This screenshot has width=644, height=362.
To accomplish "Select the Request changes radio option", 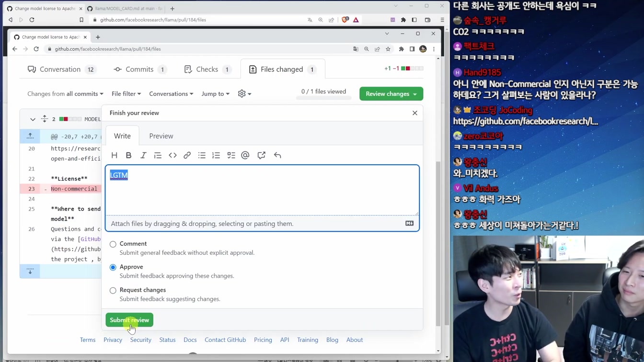I will [113, 290].
